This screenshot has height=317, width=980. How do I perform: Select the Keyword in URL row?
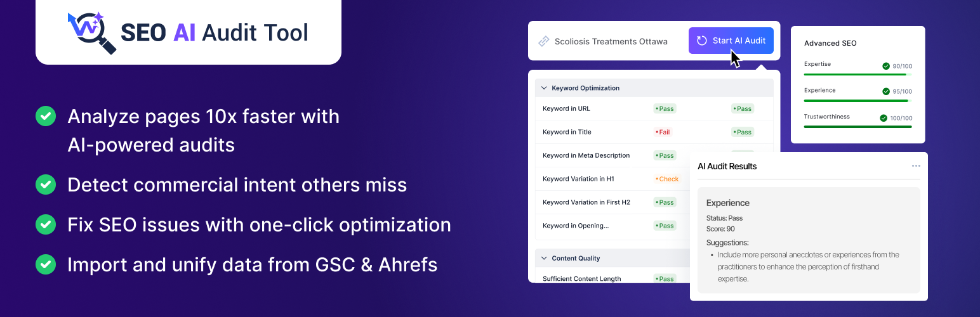click(566, 108)
